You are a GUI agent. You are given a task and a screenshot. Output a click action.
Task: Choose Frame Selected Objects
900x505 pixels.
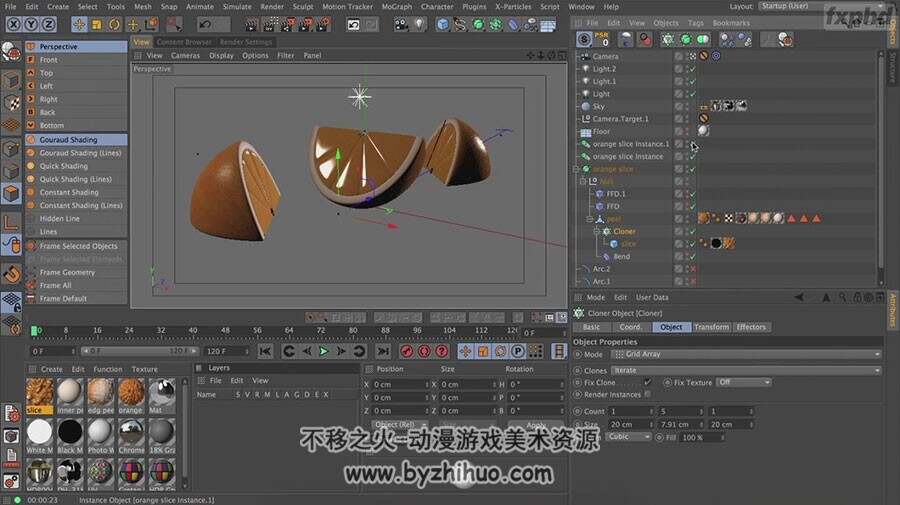78,246
